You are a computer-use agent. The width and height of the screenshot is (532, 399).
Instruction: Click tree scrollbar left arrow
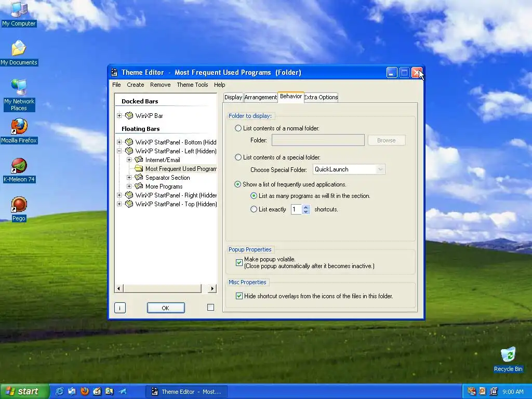119,288
